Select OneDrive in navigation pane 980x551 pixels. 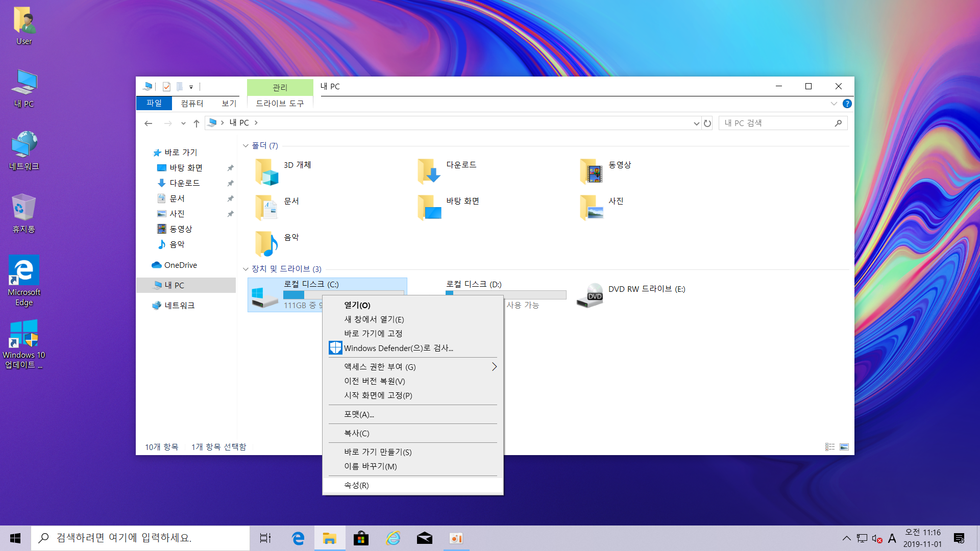(x=180, y=265)
